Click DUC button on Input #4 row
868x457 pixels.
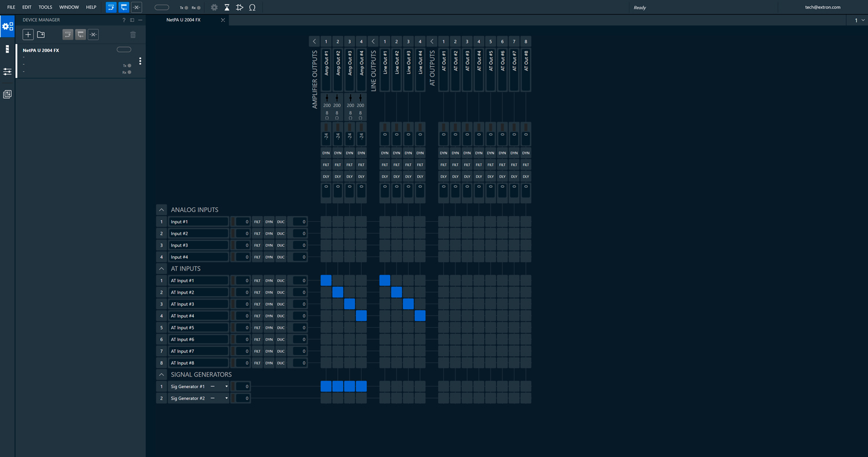tap(281, 257)
